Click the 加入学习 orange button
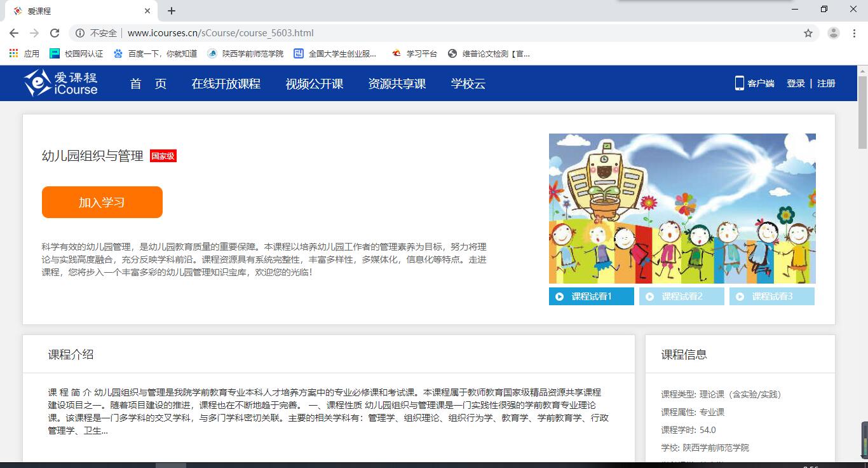The width and height of the screenshot is (868, 468). coord(102,202)
